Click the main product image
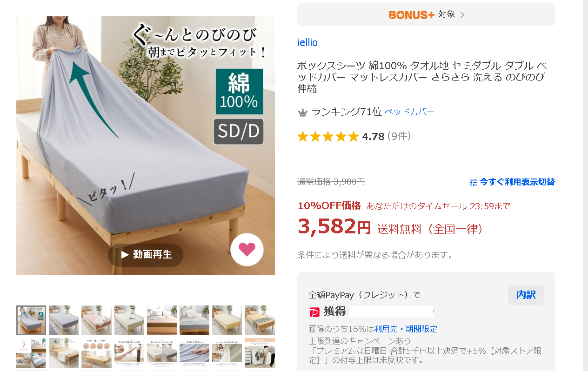 pos(146,146)
